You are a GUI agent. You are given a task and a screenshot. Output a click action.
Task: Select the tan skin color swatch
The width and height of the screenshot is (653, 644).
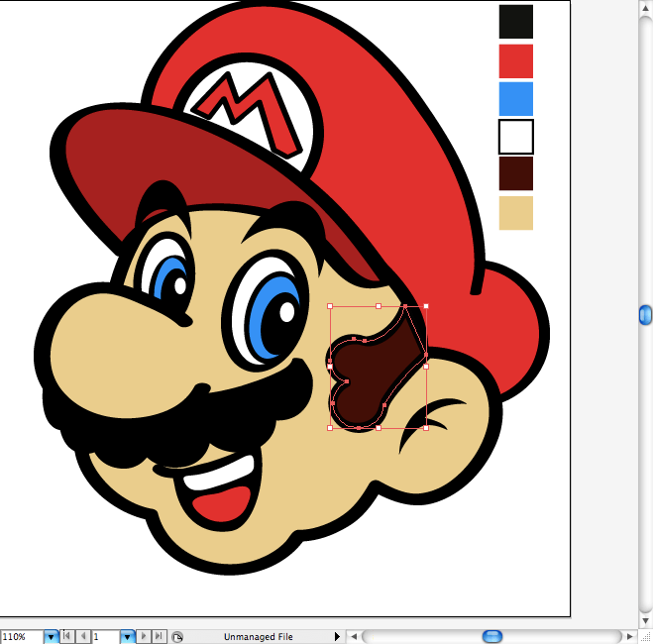pos(516,213)
